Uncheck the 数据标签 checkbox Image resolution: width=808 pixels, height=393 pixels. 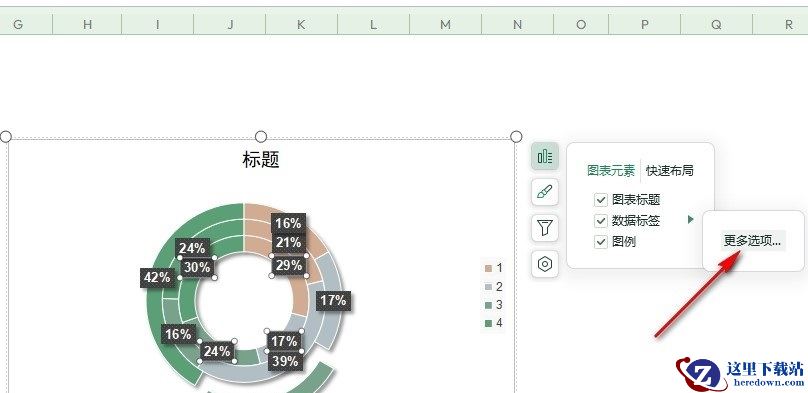[601, 221]
